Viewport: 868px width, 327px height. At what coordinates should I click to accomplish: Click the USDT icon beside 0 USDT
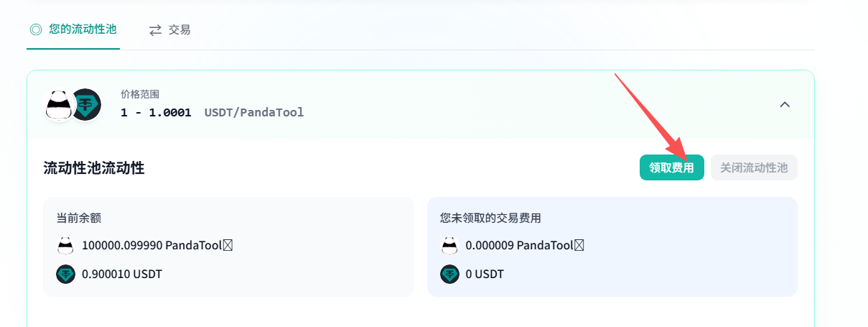click(449, 274)
